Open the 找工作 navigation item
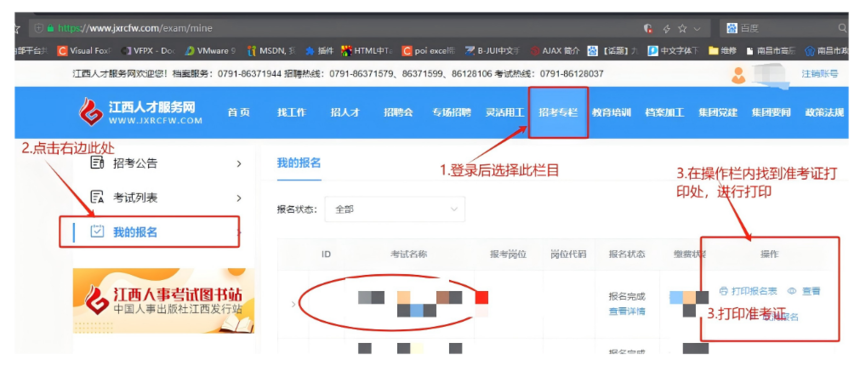 click(x=292, y=112)
